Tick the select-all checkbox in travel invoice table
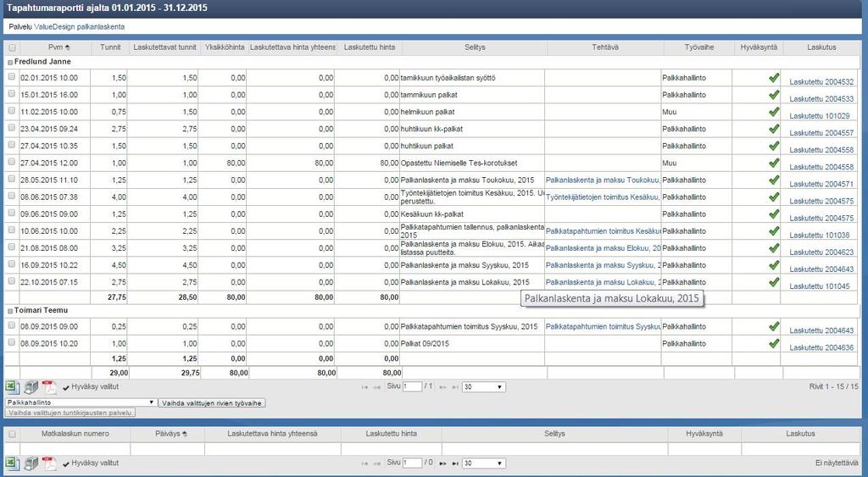Image resolution: width=868 pixels, height=477 pixels. pyautogui.click(x=12, y=434)
